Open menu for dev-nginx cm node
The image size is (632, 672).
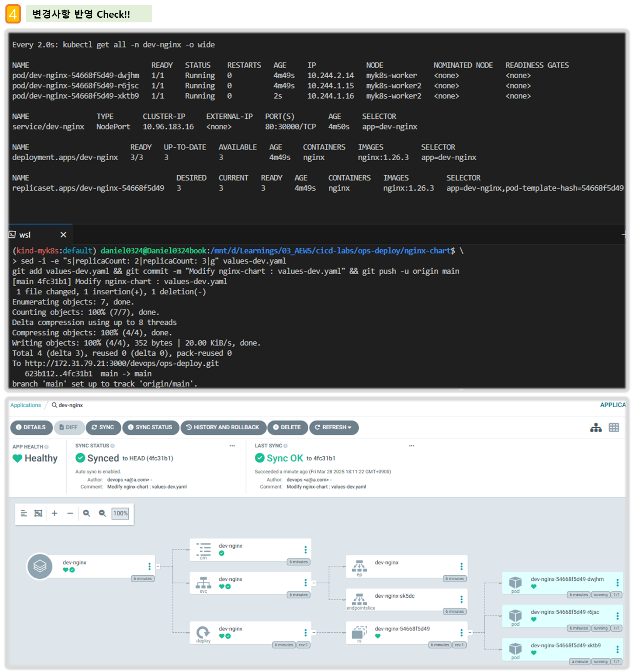pyautogui.click(x=306, y=549)
